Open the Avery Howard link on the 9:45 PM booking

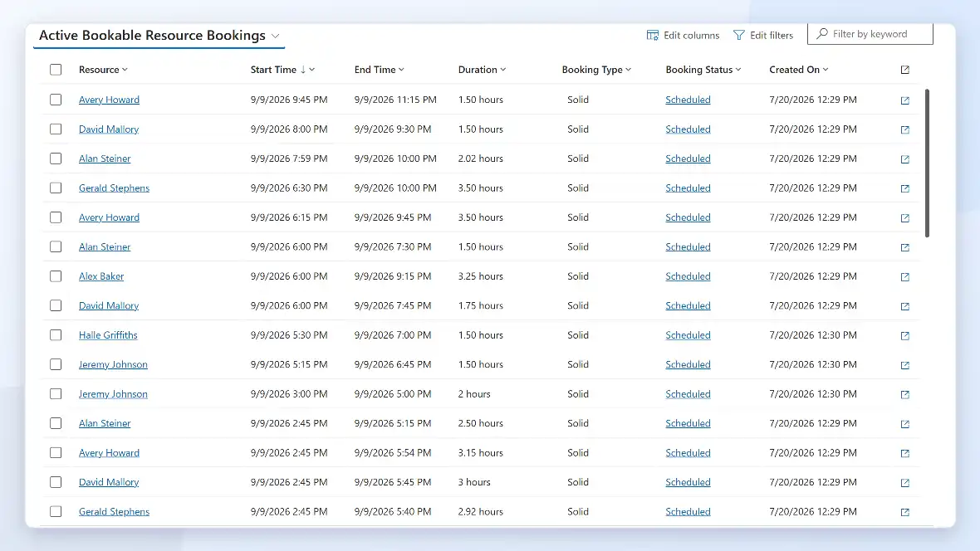tap(109, 100)
